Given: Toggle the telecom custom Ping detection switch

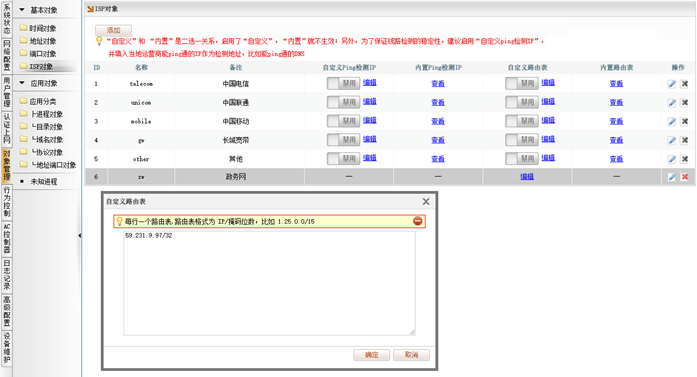Looking at the screenshot, I should tap(343, 83).
